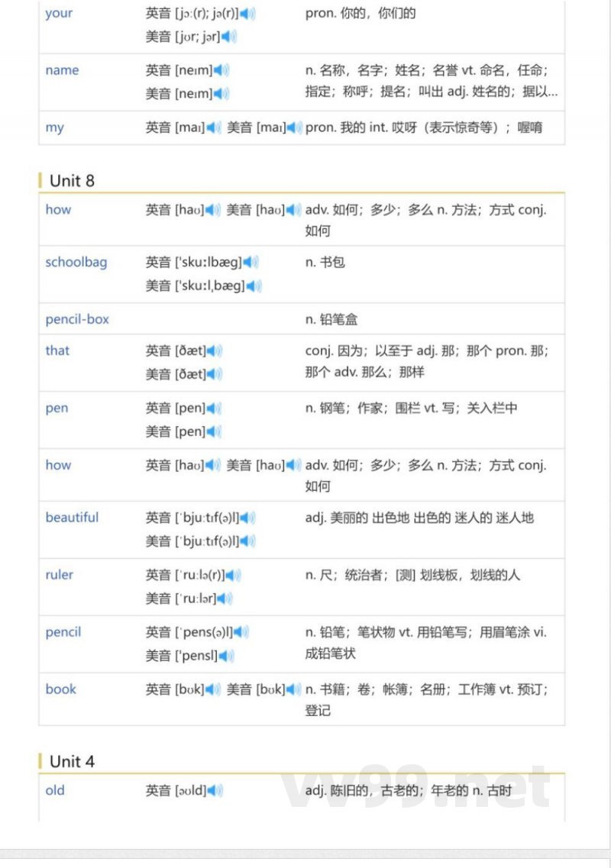
Task: Play British pronunciation of 'that'
Action: (x=215, y=351)
